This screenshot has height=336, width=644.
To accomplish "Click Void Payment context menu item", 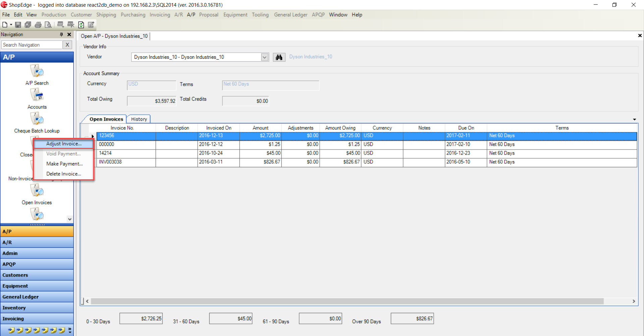I will point(63,154).
